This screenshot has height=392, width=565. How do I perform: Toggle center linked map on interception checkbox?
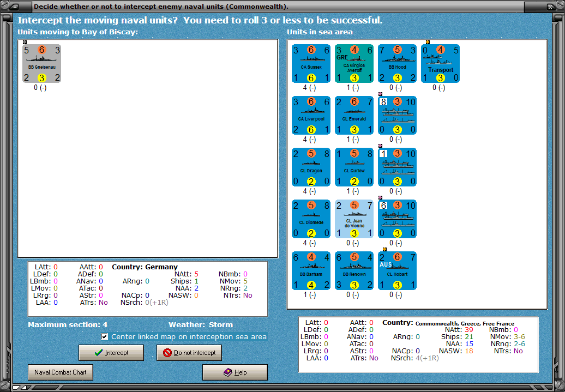tap(105, 336)
